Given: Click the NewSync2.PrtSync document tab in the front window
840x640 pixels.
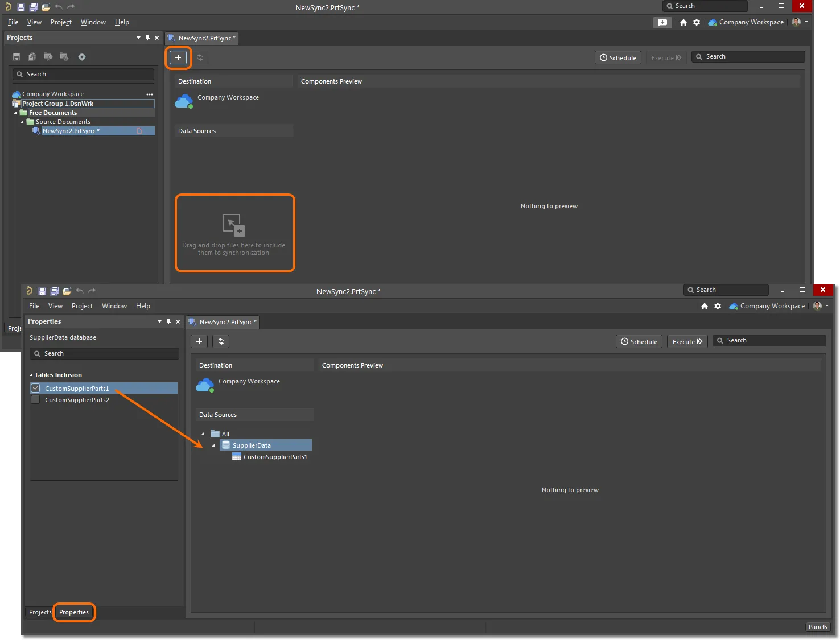Looking at the screenshot, I should pyautogui.click(x=223, y=322).
